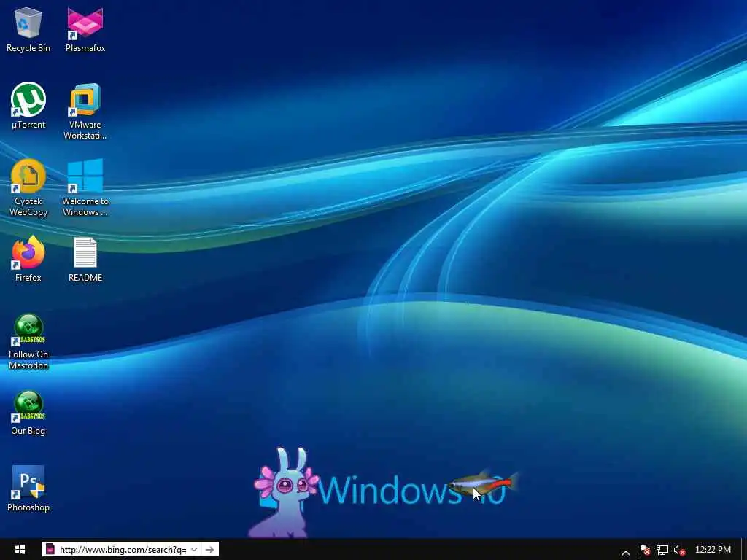Select the README text file icon
Viewport: 747px width, 560px height.
click(85, 259)
